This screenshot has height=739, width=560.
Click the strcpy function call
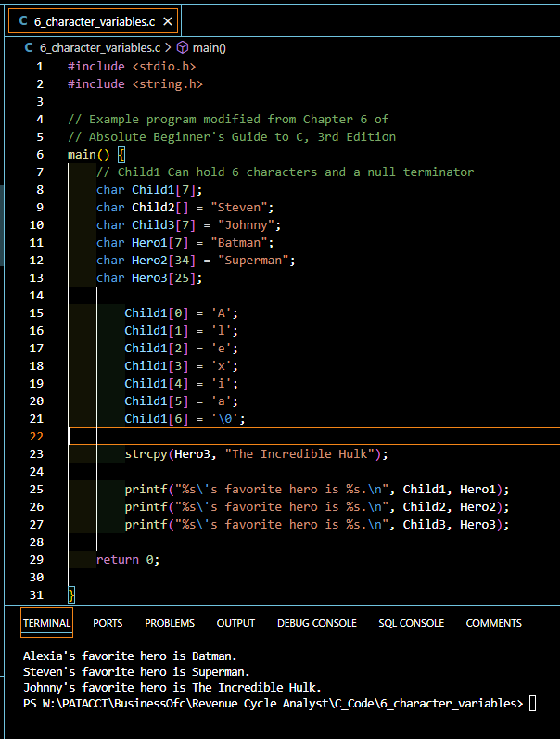point(257,453)
